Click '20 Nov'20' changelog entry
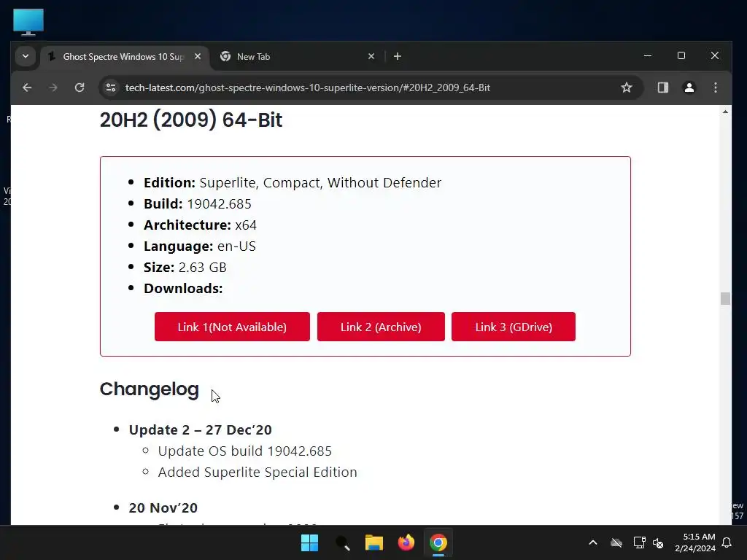 pyautogui.click(x=163, y=508)
